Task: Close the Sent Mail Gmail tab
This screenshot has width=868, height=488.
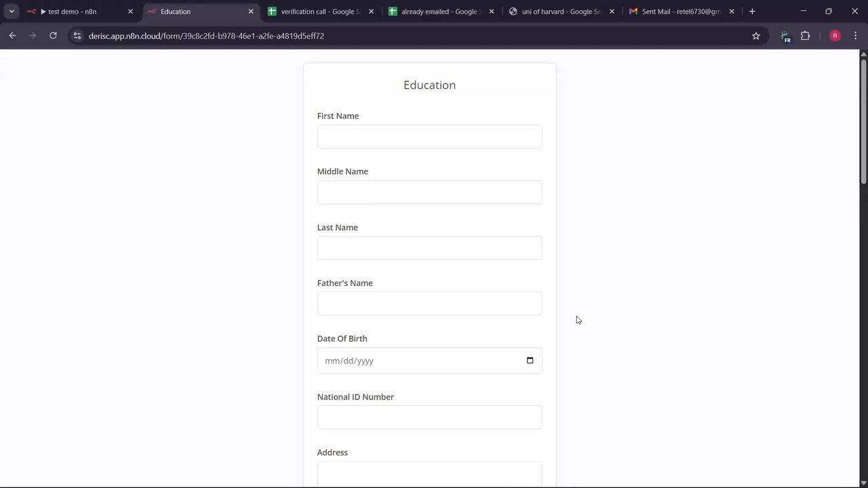Action: [x=732, y=12]
